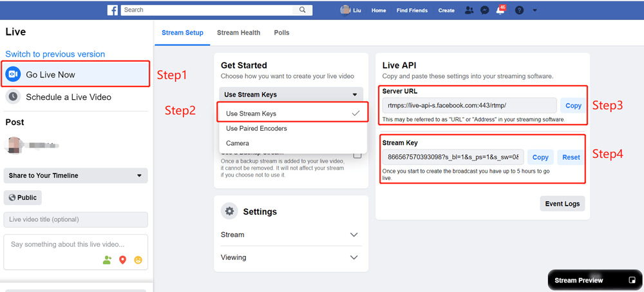Click the Live API heading
This screenshot has height=292, width=644.
[400, 65]
